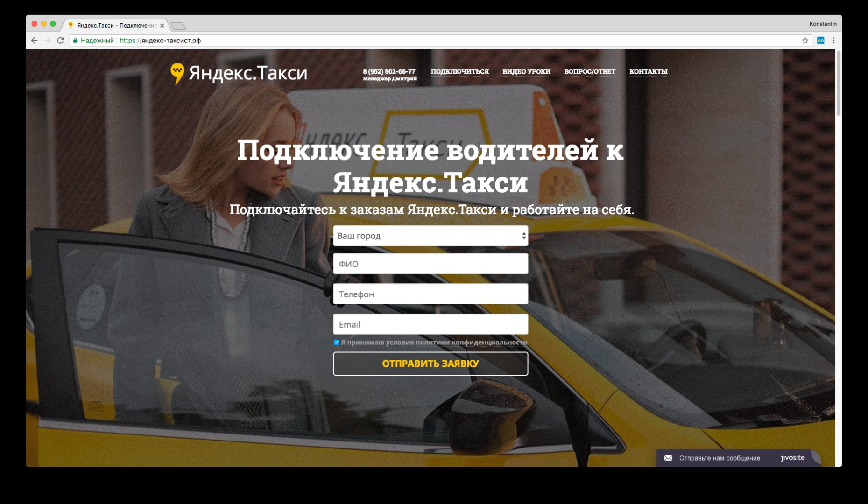Viewport: 868px width, 504px height.
Task: Focus the ФИО input field
Action: click(x=430, y=264)
